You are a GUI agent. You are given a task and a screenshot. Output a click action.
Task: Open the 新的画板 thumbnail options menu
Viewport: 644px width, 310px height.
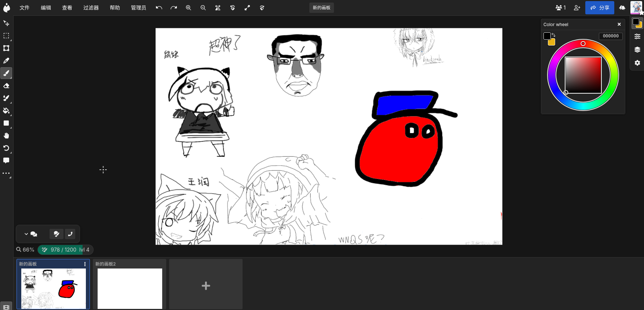click(85, 264)
